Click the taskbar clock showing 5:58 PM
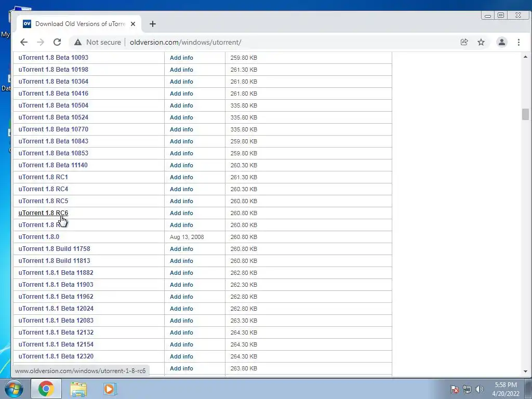 click(506, 389)
